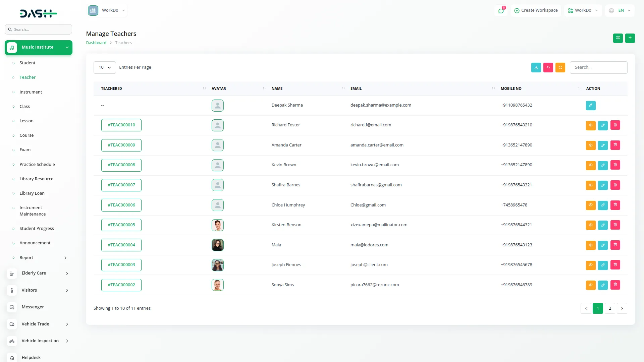Click the table search input field

coord(598,67)
